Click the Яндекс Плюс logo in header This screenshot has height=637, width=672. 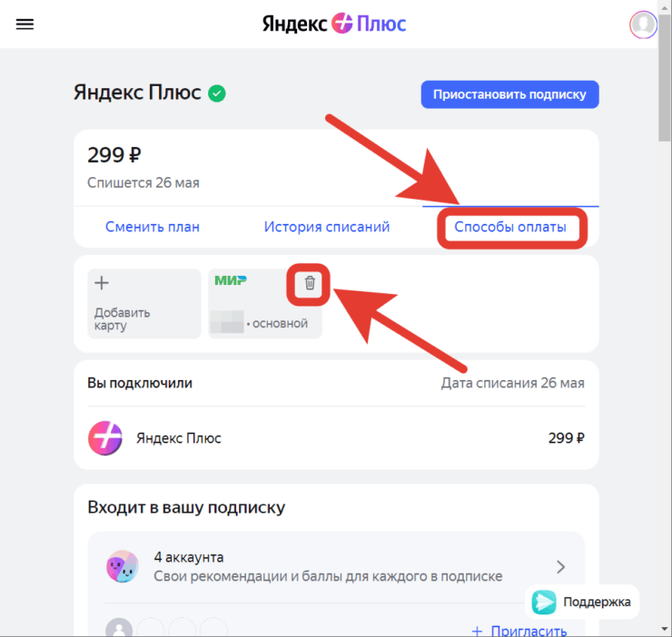click(334, 24)
